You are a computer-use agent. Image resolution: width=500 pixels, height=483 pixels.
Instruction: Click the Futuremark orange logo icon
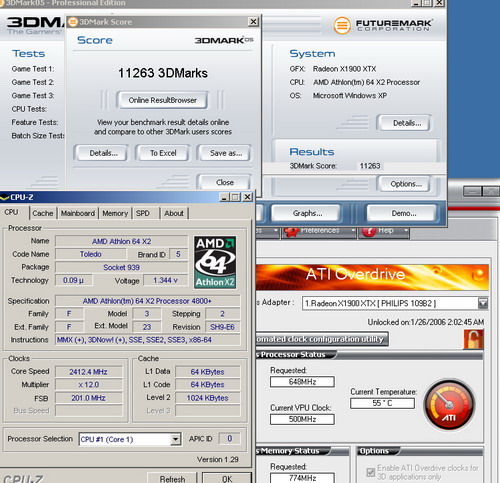pos(342,25)
